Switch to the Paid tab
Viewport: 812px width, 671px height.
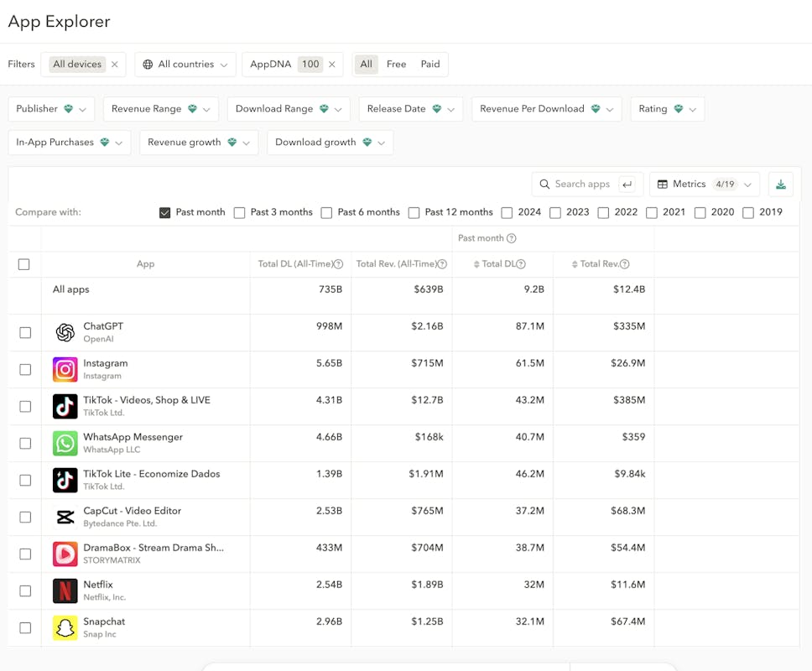point(430,65)
